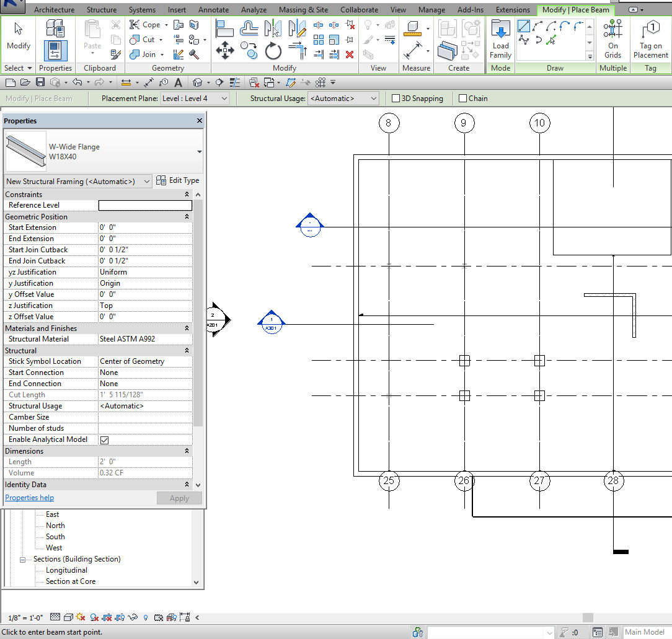The image size is (672, 639).
Task: Toggle the 3D Snapping checkbox
Action: click(395, 99)
